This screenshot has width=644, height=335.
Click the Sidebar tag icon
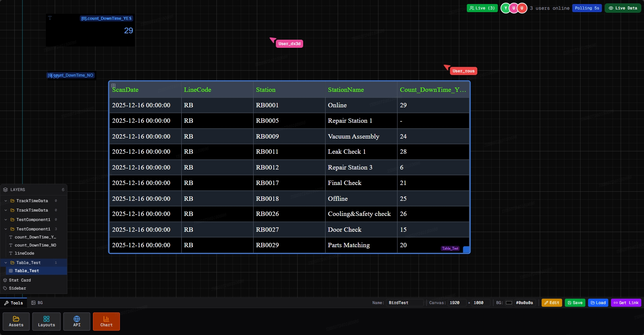pos(5,288)
